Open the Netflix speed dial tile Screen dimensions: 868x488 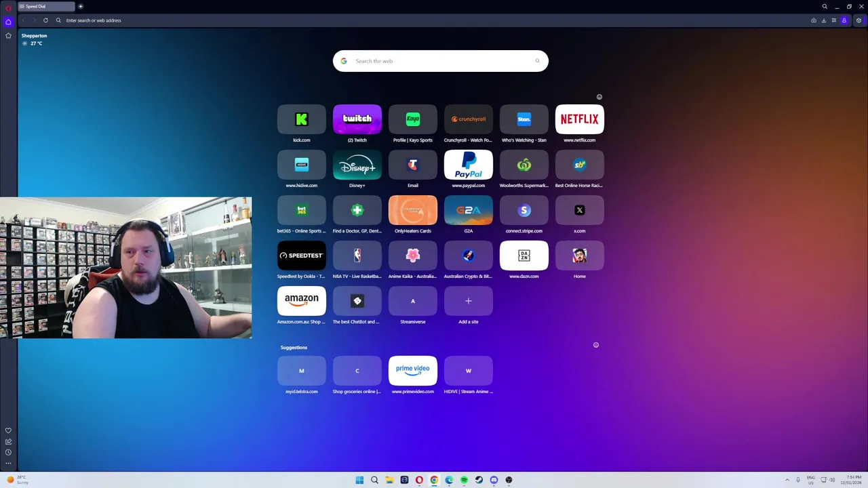pyautogui.click(x=580, y=119)
